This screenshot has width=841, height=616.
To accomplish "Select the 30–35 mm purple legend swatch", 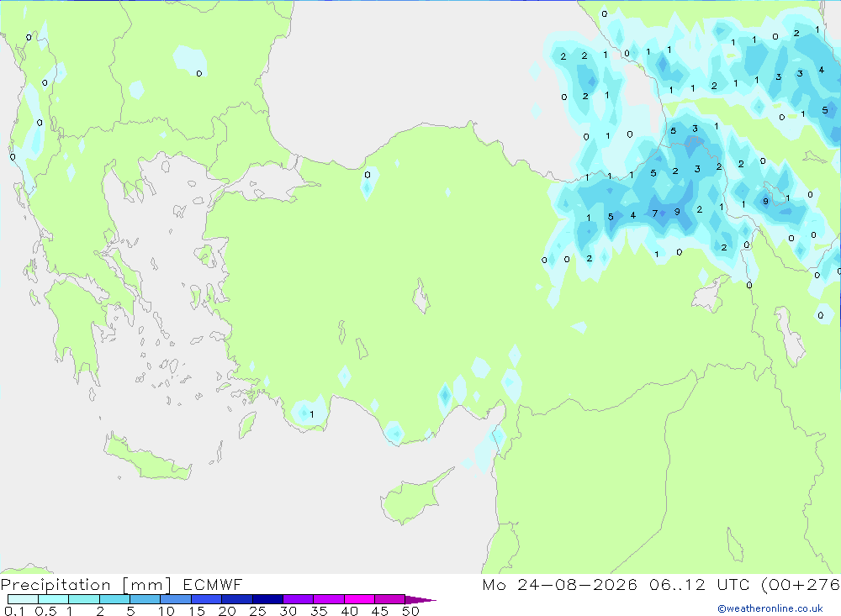I will (x=298, y=599).
